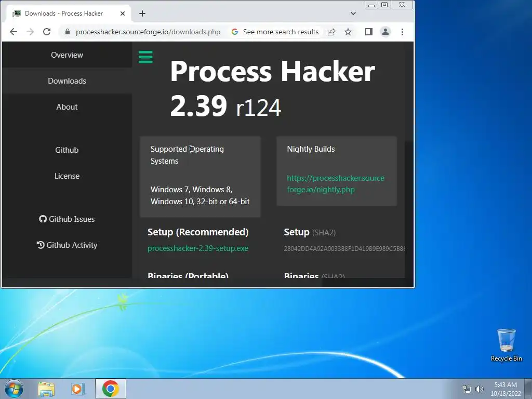The height and width of the screenshot is (399, 532).
Task: Open the Github sidebar link
Action: pyautogui.click(x=67, y=150)
